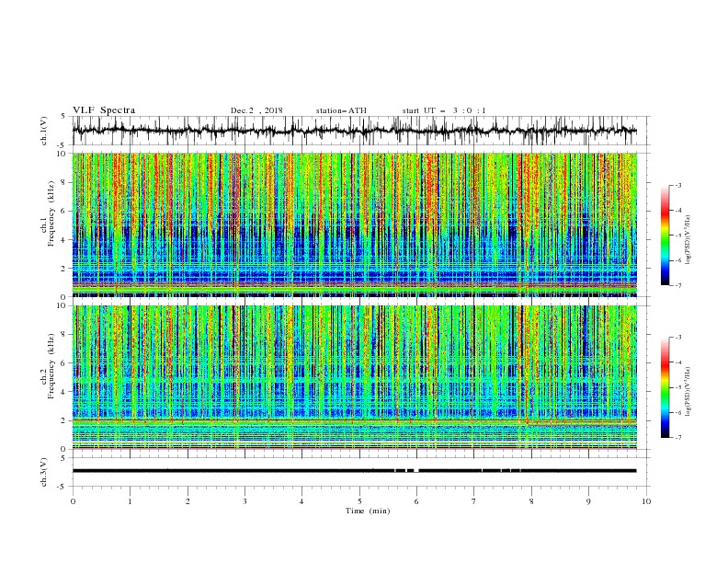Image resolution: width=728 pixels, height=563 pixels.
Task: Click time axis tick label '7'
Action: click(473, 501)
